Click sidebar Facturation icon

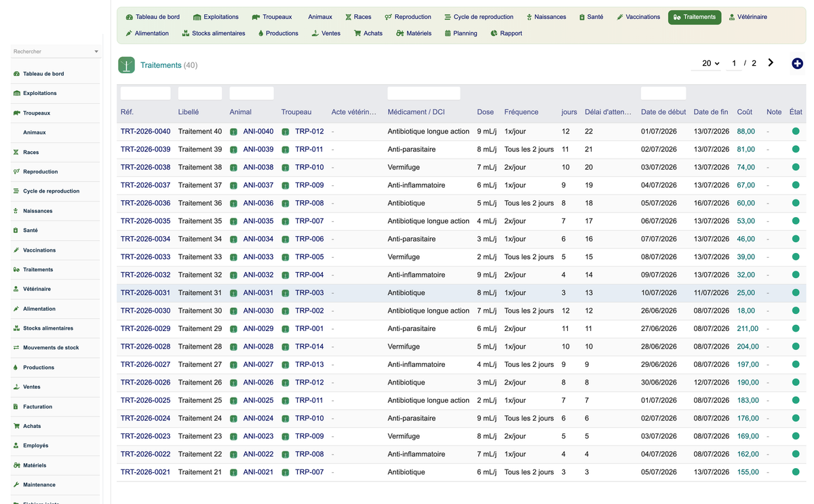click(16, 407)
